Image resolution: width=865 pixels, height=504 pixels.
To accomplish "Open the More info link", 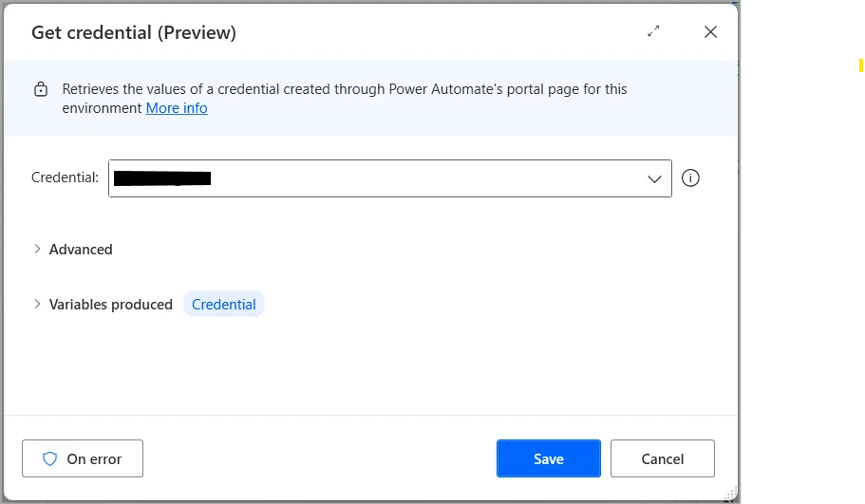I will (177, 108).
